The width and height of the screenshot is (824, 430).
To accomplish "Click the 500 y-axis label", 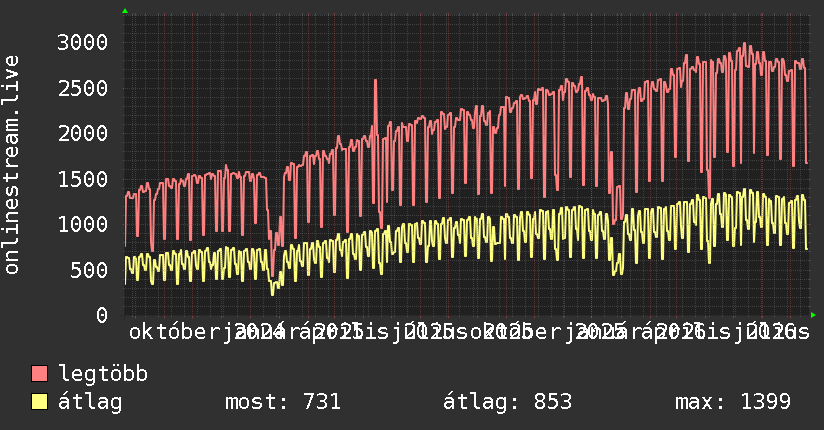I will tap(89, 270).
